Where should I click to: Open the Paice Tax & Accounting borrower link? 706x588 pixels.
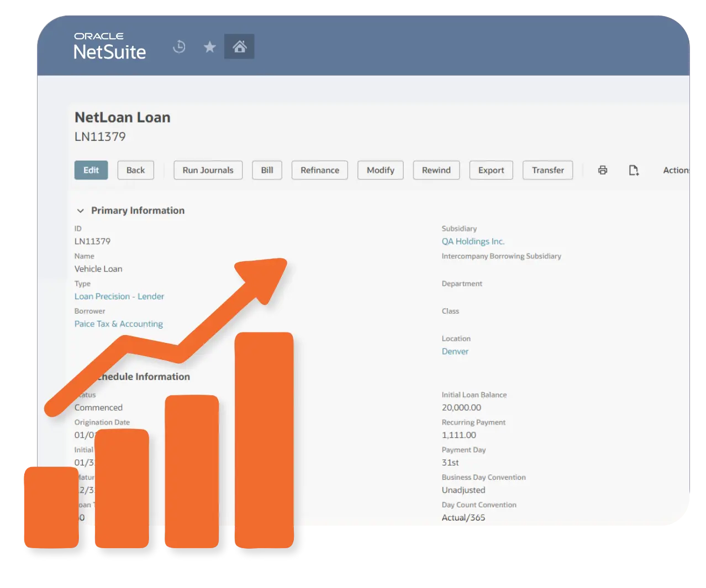[119, 324]
